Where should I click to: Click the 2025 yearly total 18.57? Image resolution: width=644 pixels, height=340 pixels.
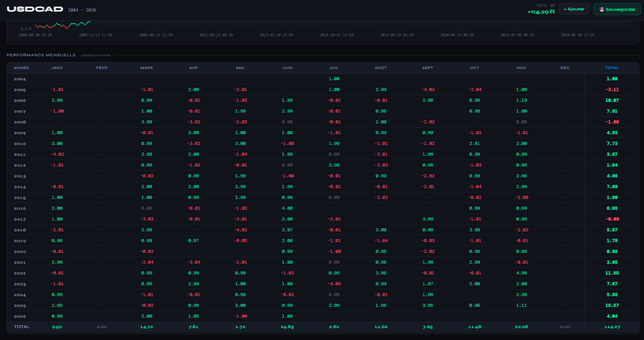coord(612,305)
